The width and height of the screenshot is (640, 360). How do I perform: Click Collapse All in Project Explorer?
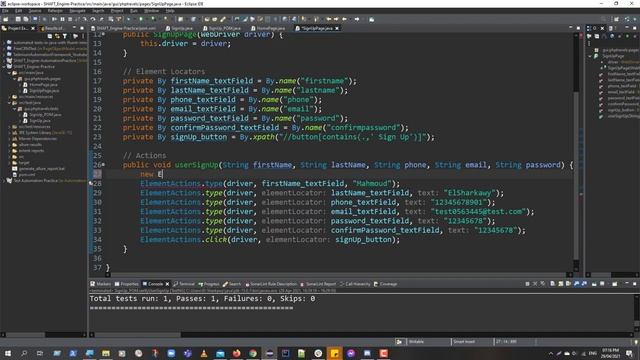tap(50, 36)
